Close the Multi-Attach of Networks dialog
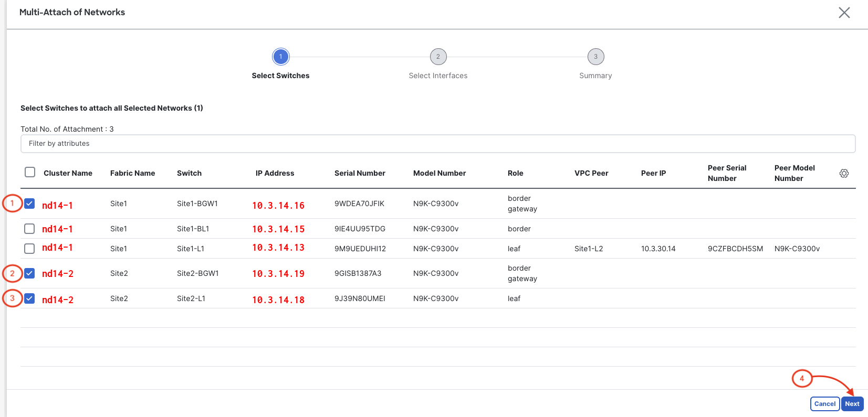The image size is (868, 417). coord(844,13)
